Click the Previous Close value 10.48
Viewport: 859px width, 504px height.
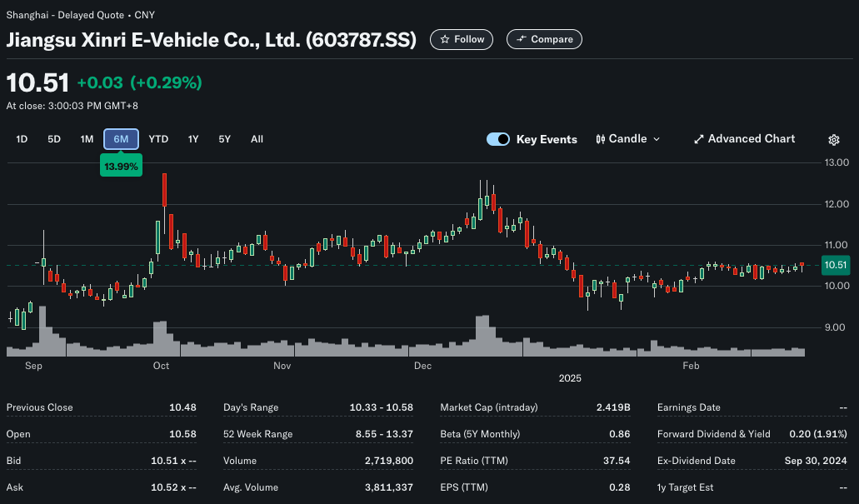pyautogui.click(x=182, y=407)
